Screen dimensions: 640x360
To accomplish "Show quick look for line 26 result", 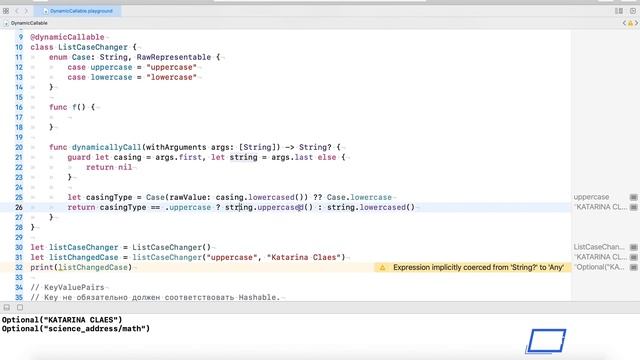I will click(633, 207).
